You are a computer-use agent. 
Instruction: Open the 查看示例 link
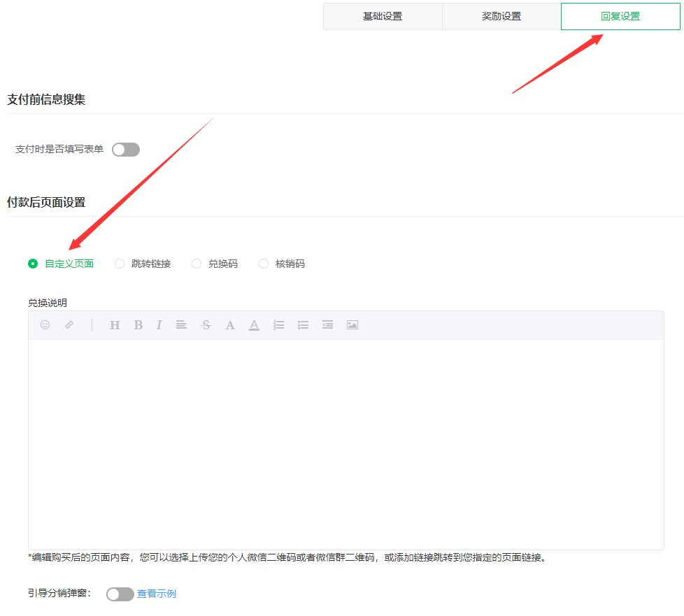[x=157, y=594]
